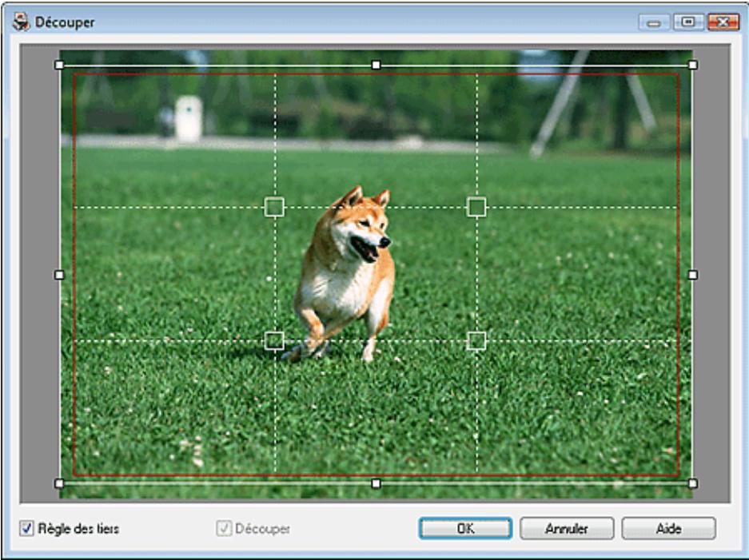The width and height of the screenshot is (749, 560).
Task: Click the lower-left thirds intersection marker
Action: point(274,341)
